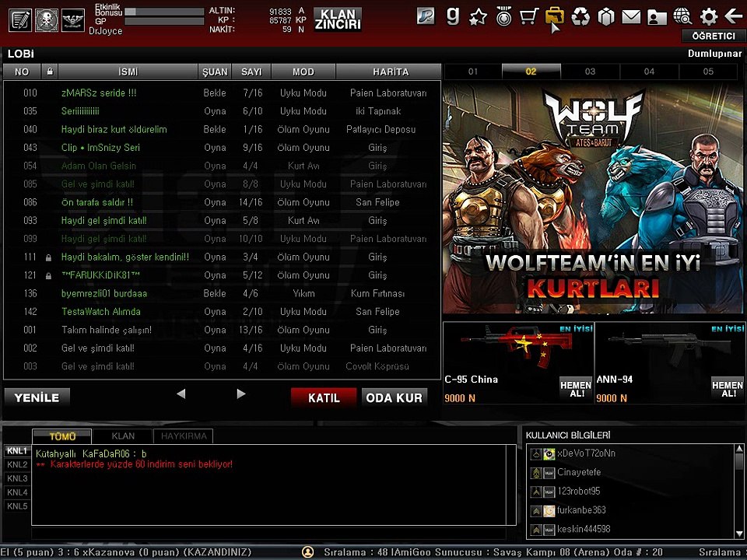Click HEMEN AL for C-95 China

tap(576, 389)
